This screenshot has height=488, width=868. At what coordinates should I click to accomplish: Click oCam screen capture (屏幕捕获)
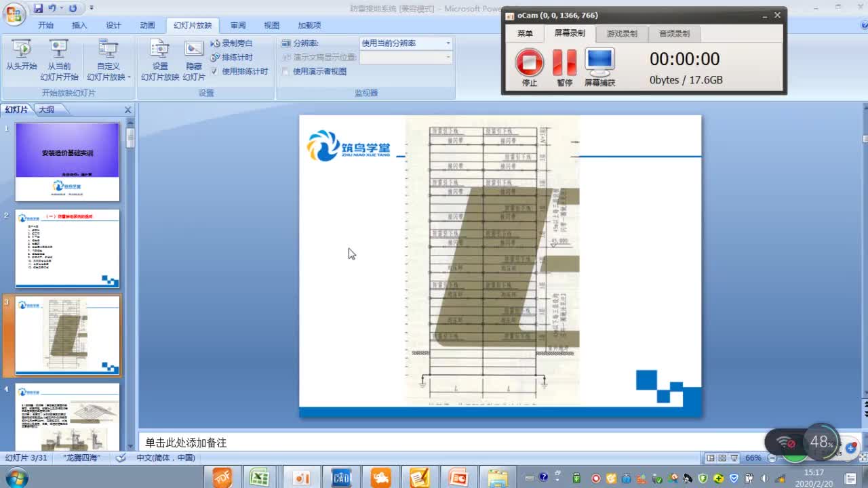pyautogui.click(x=600, y=67)
